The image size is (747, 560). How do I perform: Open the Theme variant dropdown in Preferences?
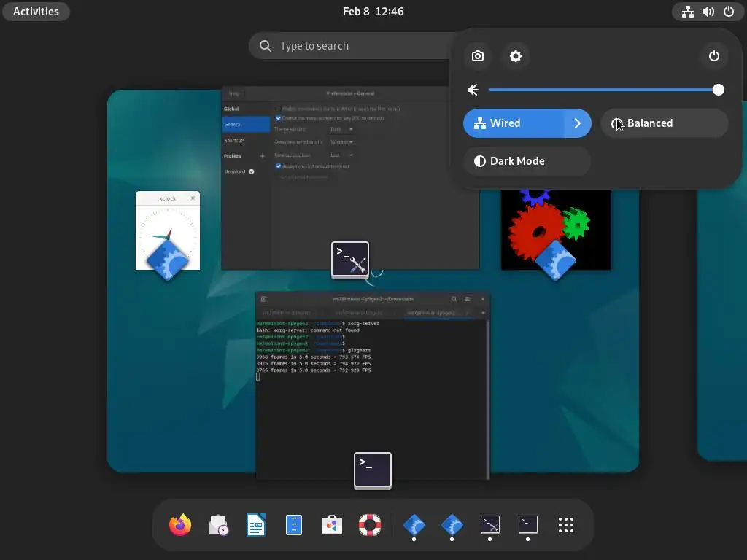(x=341, y=130)
